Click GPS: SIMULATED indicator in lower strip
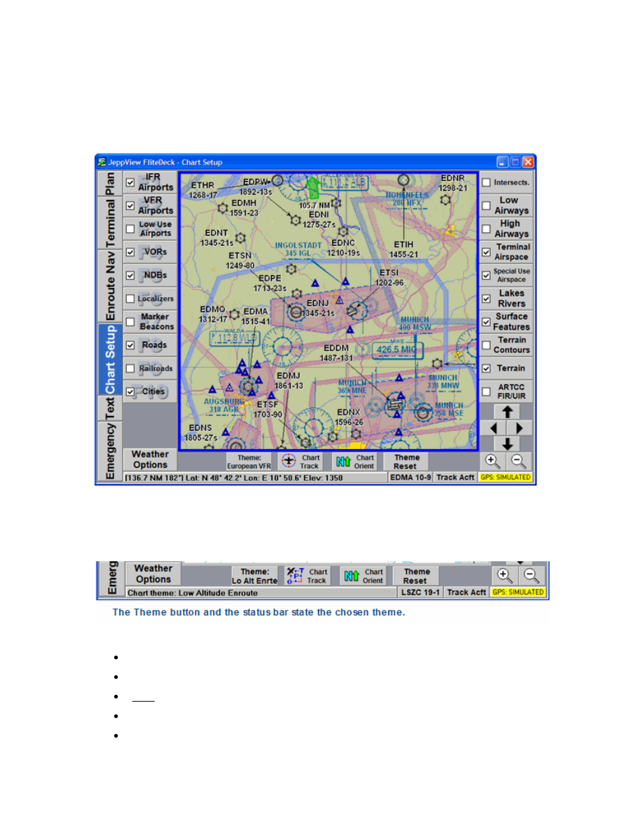644x834 pixels. pyautogui.click(x=518, y=592)
